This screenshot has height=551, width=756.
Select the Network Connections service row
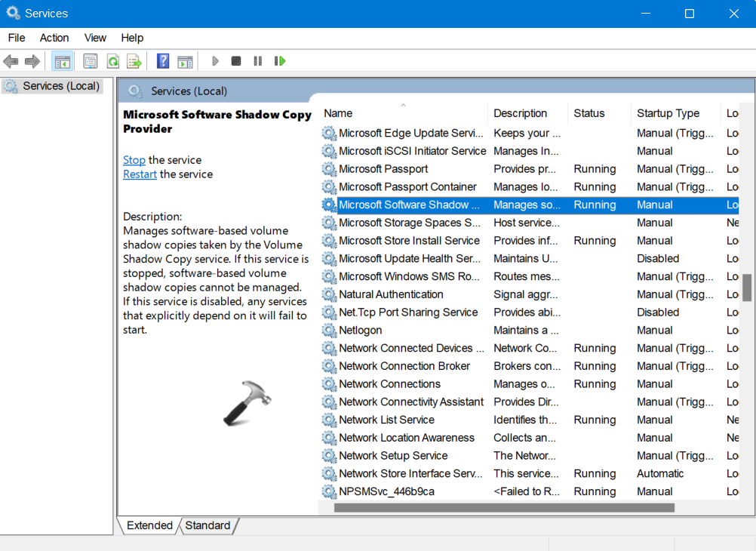click(389, 384)
